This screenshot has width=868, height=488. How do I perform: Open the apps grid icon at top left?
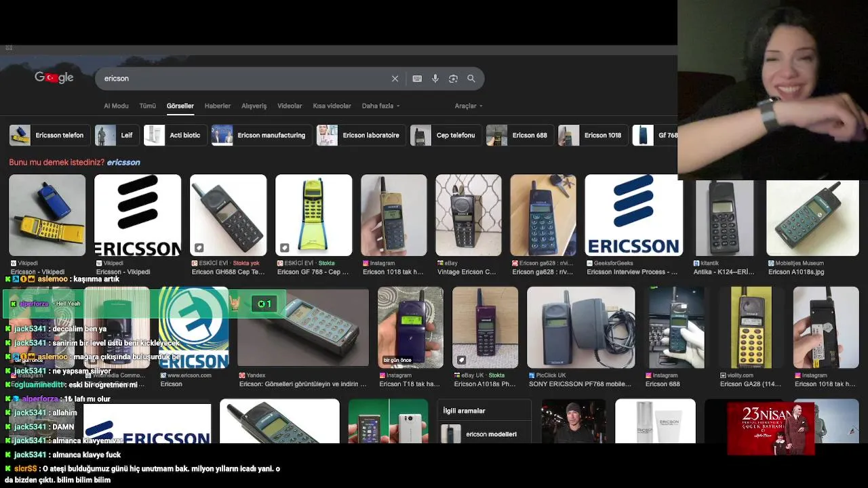pos(9,47)
